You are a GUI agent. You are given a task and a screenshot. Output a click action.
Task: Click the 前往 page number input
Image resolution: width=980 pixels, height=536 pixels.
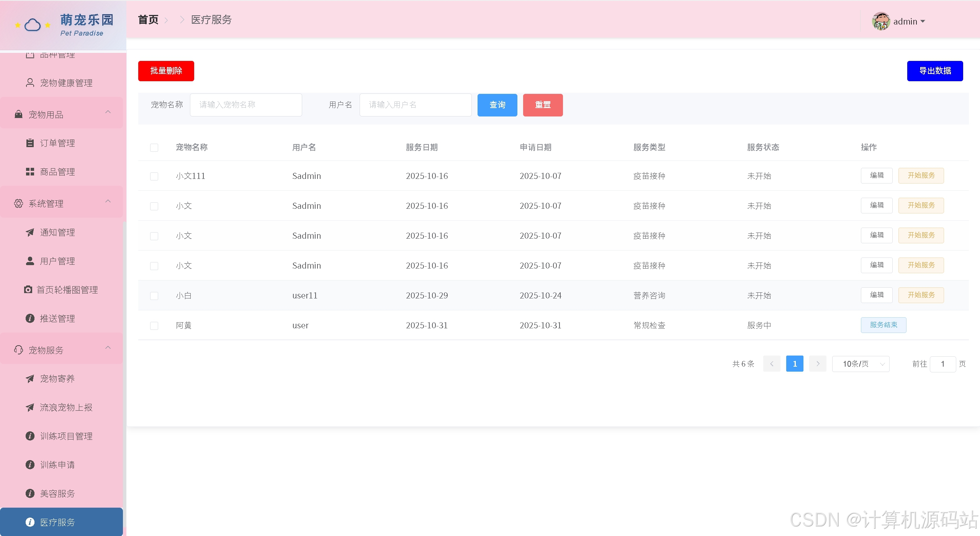pos(942,364)
